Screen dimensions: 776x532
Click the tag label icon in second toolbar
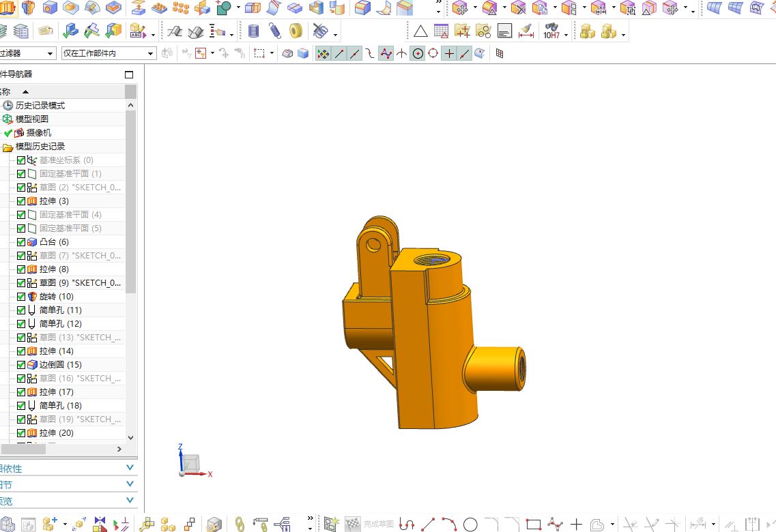46,31
